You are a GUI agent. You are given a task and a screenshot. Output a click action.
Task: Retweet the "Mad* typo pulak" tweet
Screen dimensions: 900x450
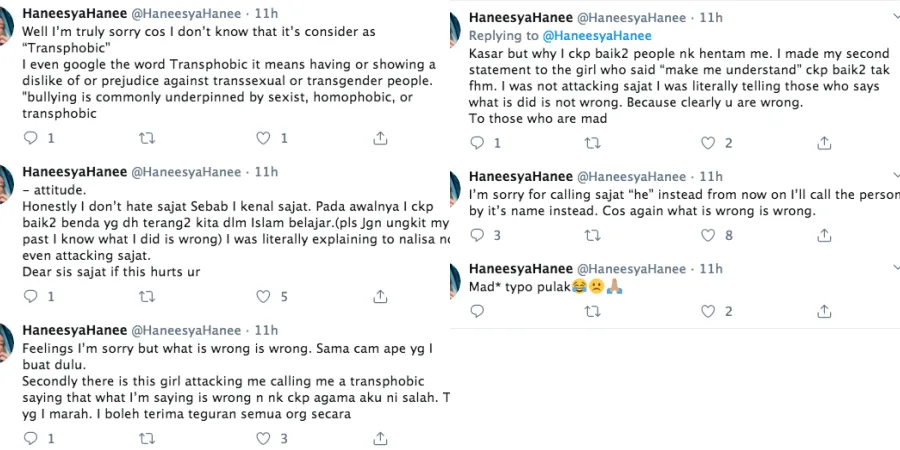pyautogui.click(x=593, y=312)
